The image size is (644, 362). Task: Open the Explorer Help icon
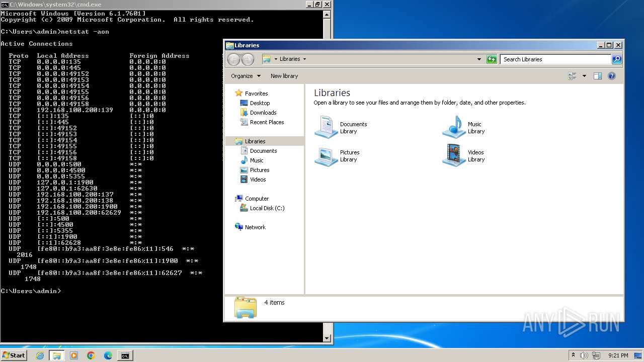612,76
